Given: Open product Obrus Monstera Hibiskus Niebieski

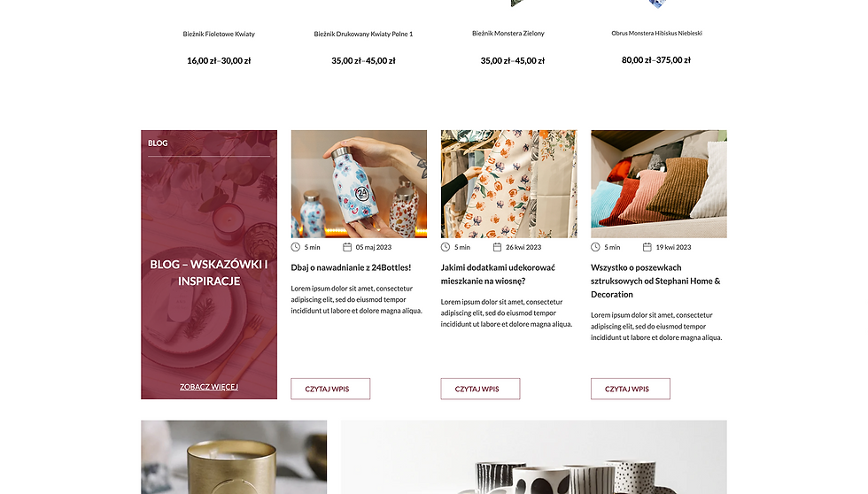Looking at the screenshot, I should click(656, 33).
